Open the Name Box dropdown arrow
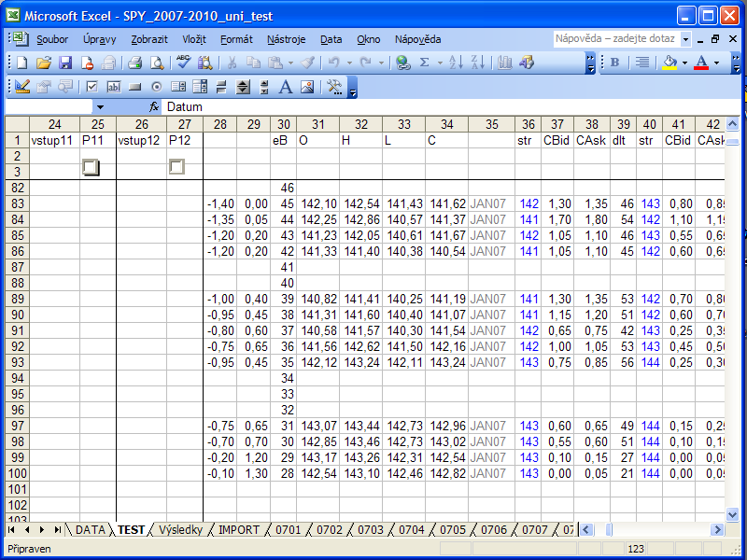This screenshot has width=747, height=560. click(x=100, y=107)
